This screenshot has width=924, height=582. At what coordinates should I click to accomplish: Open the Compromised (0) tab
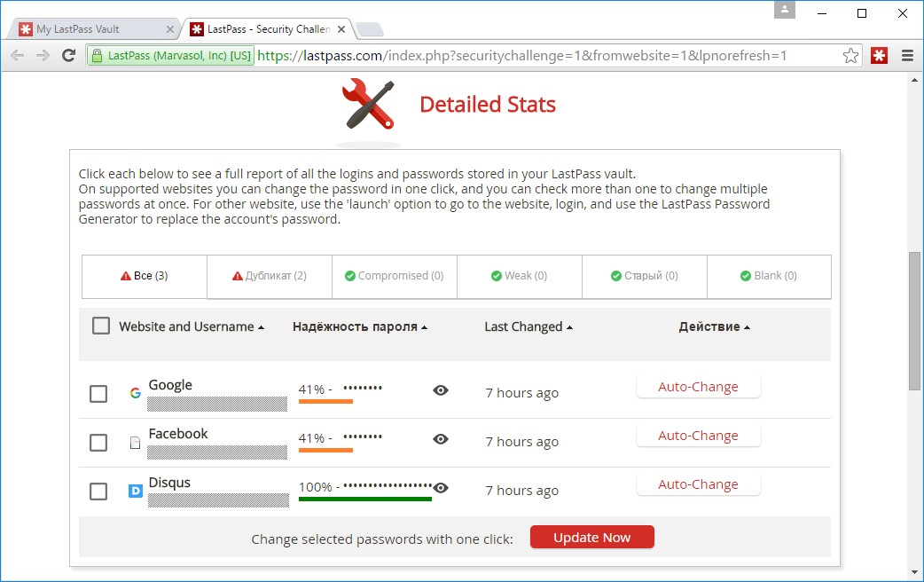click(x=394, y=276)
